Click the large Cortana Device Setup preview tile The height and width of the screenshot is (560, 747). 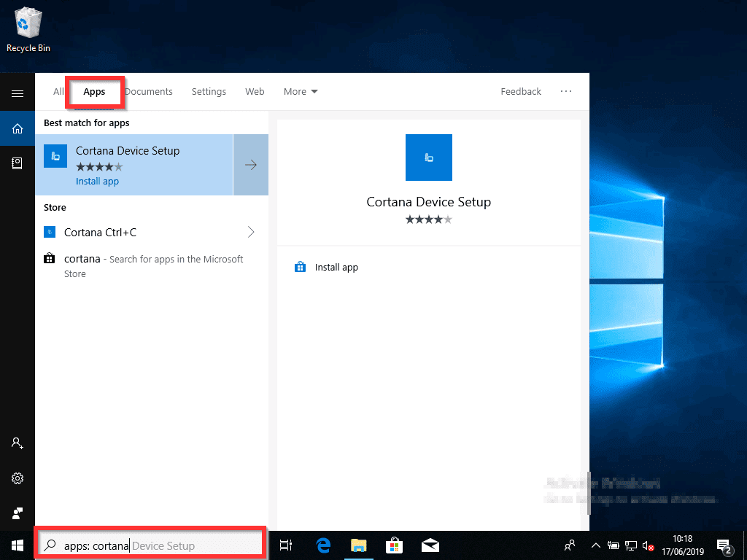[429, 157]
